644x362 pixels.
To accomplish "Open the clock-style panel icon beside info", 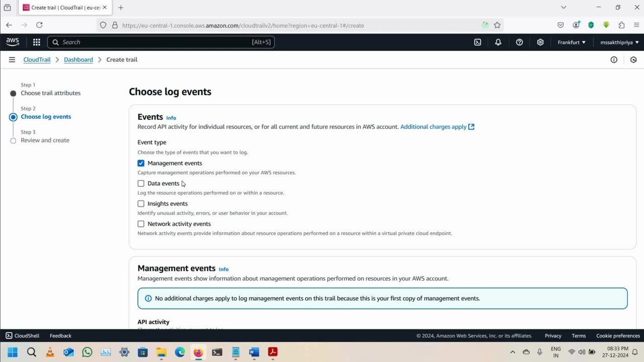I will pyautogui.click(x=633, y=59).
